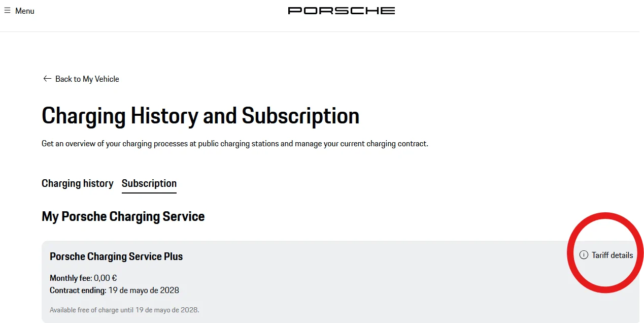Viewport: 644px width, 323px height.
Task: Switch to the Charging history tab
Action: [78, 183]
